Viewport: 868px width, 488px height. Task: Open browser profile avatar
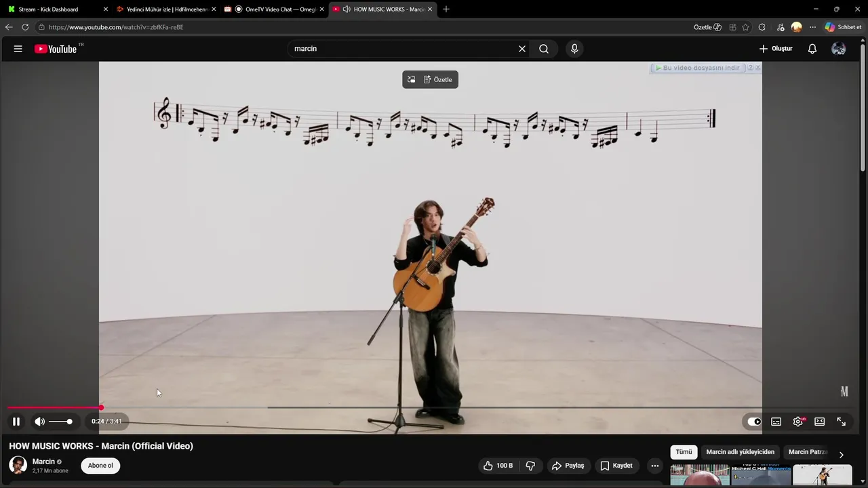pos(797,27)
